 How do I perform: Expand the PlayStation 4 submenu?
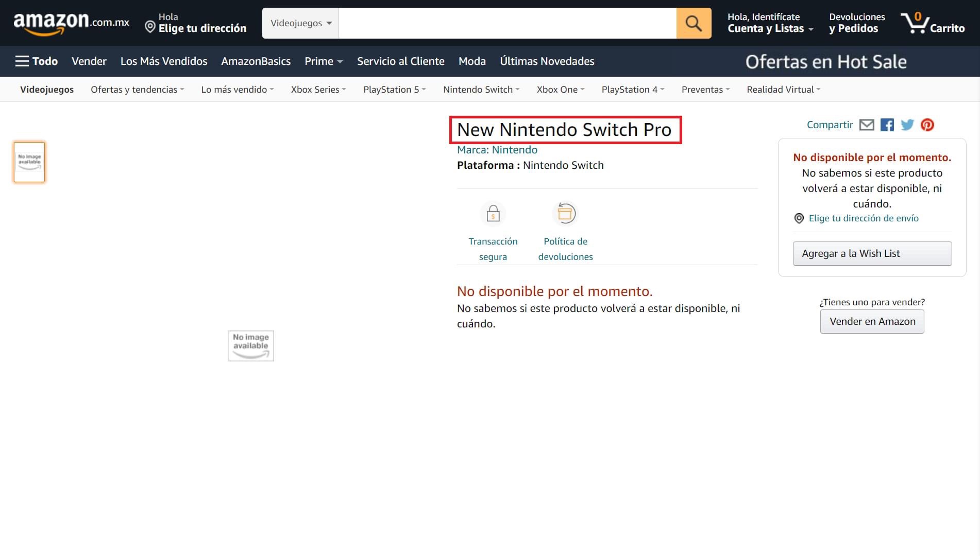coord(633,90)
